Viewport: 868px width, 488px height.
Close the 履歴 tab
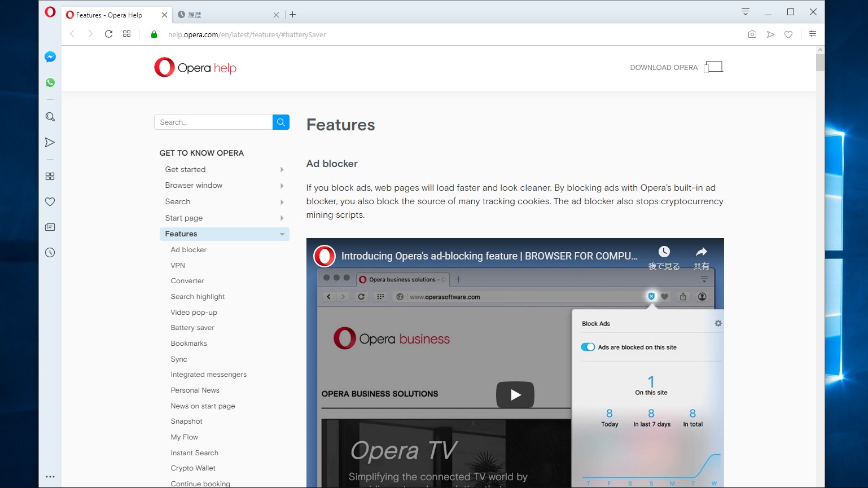point(276,15)
